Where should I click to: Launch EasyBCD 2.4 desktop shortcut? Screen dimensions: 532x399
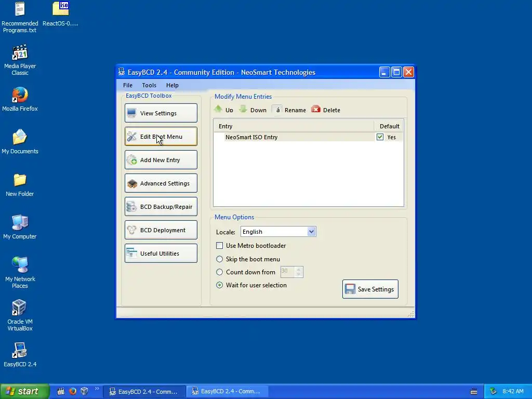pyautogui.click(x=20, y=354)
